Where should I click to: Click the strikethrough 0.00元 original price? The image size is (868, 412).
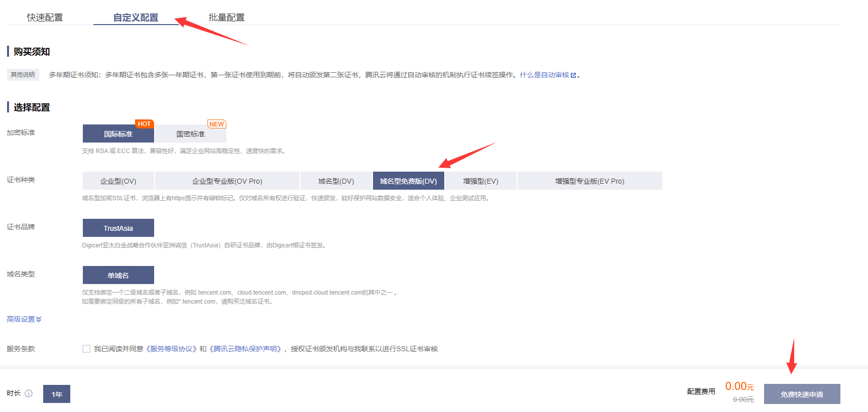click(x=743, y=399)
